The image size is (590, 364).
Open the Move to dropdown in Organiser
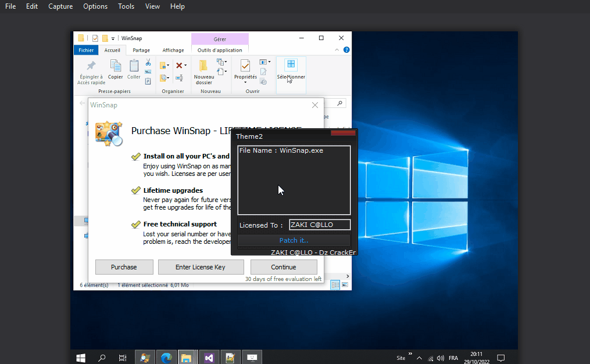click(x=165, y=66)
